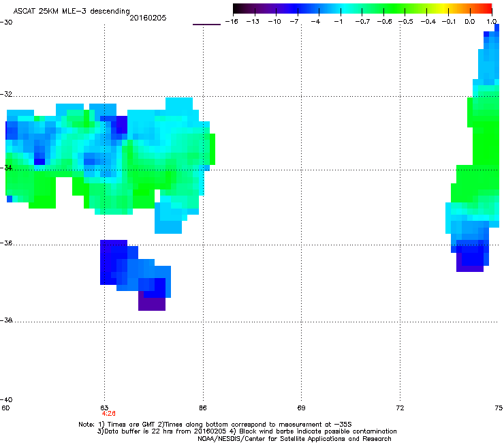Click the '-1' color scale label

338,22
